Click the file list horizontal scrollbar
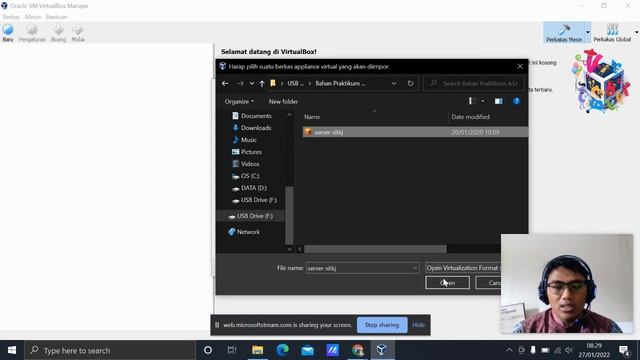 pyautogui.click(x=375, y=249)
